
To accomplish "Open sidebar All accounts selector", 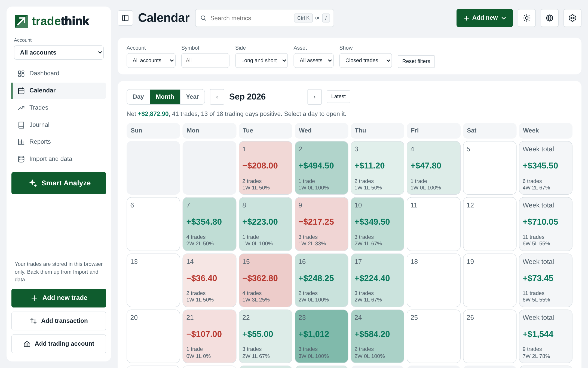I will (x=59, y=53).
